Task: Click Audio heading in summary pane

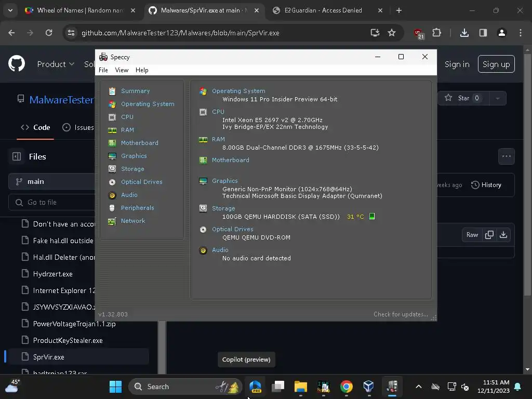Action: 220,250
